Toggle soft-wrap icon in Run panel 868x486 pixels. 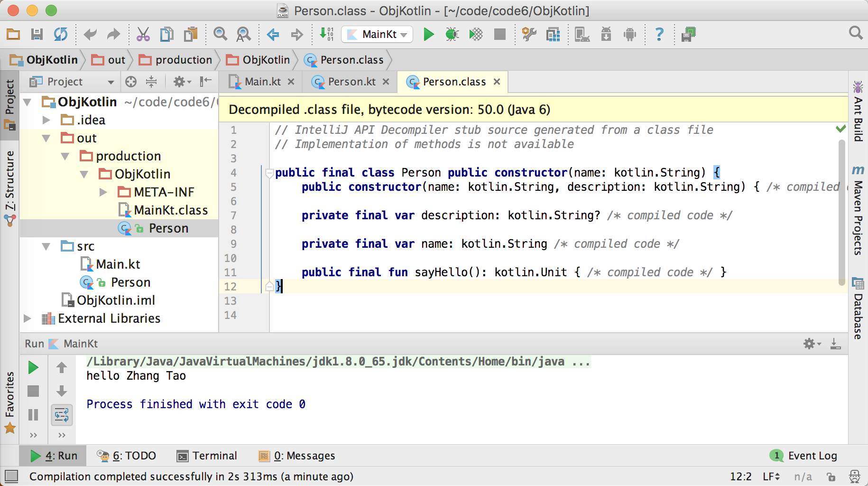pos(62,415)
